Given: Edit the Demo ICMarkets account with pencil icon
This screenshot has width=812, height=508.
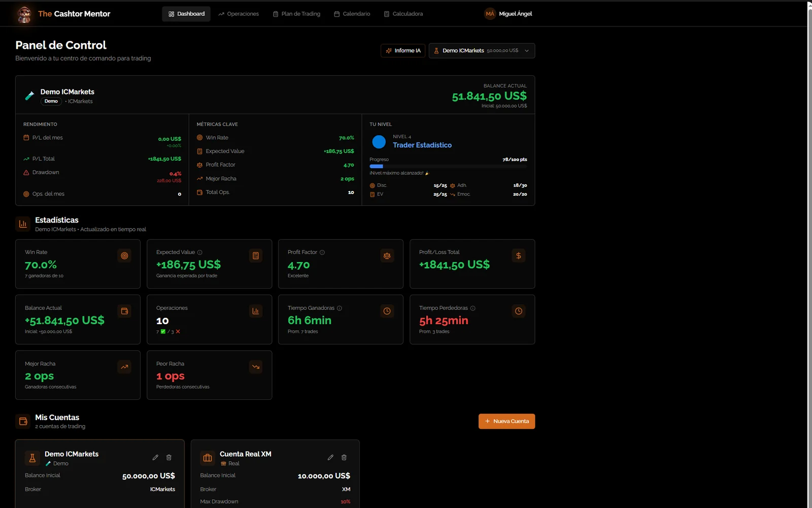Looking at the screenshot, I should [155, 458].
